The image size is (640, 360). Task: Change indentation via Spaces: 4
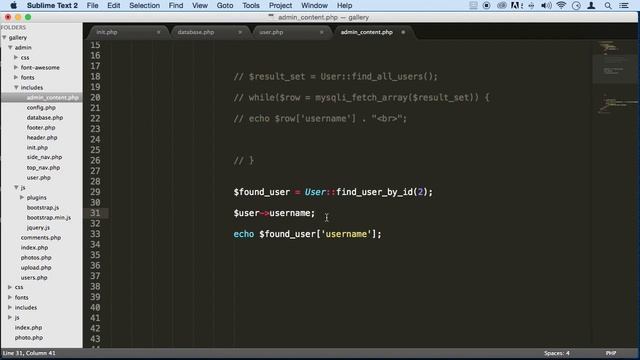click(x=557, y=353)
